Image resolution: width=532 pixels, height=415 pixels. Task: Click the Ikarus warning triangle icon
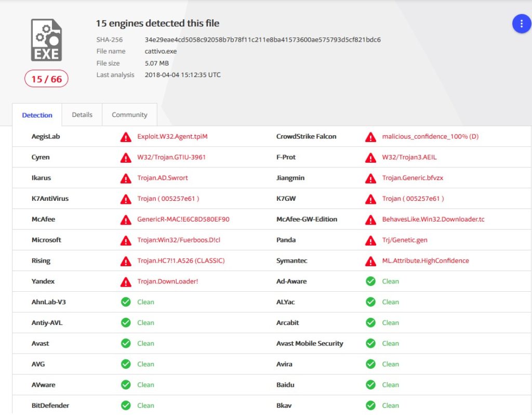(x=126, y=178)
